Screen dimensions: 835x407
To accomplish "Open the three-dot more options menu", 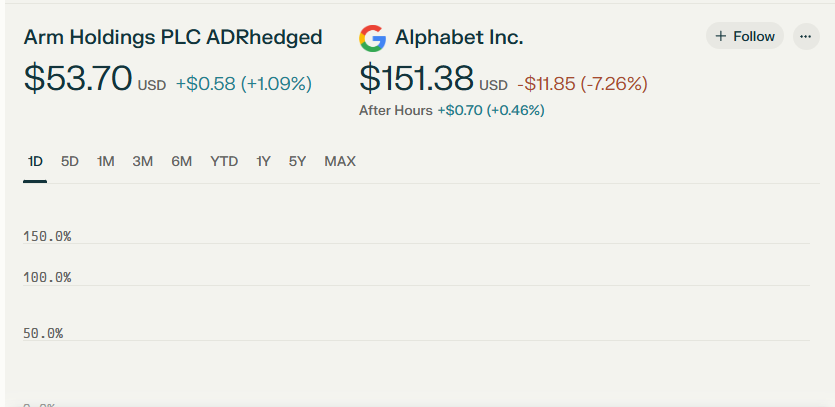I will [x=806, y=36].
